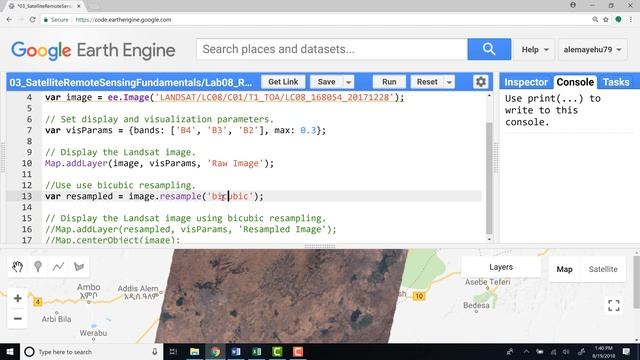Open File Explorer from taskbar
The height and width of the screenshot is (360, 640).
pos(195,351)
